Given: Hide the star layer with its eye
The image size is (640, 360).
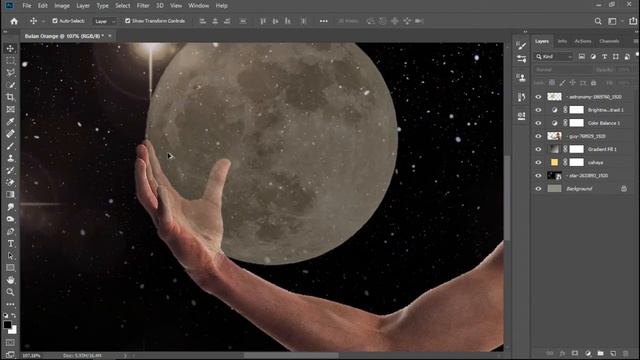Looking at the screenshot, I should (538, 176).
